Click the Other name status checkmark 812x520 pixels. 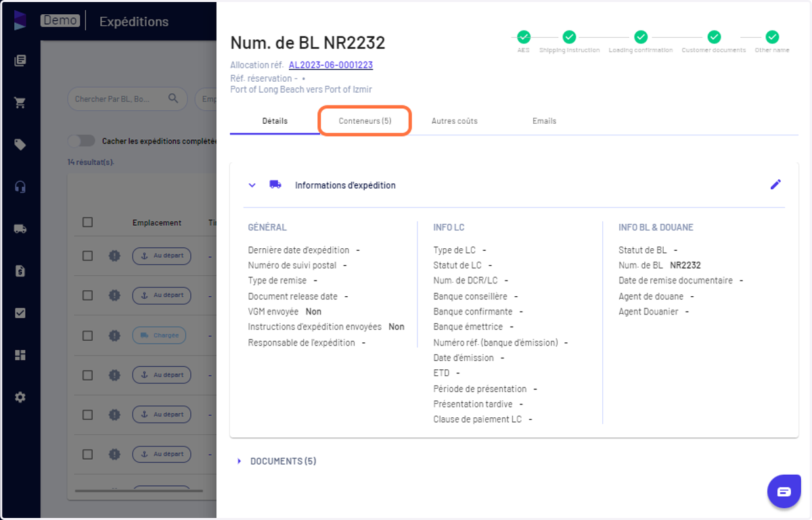click(x=772, y=37)
